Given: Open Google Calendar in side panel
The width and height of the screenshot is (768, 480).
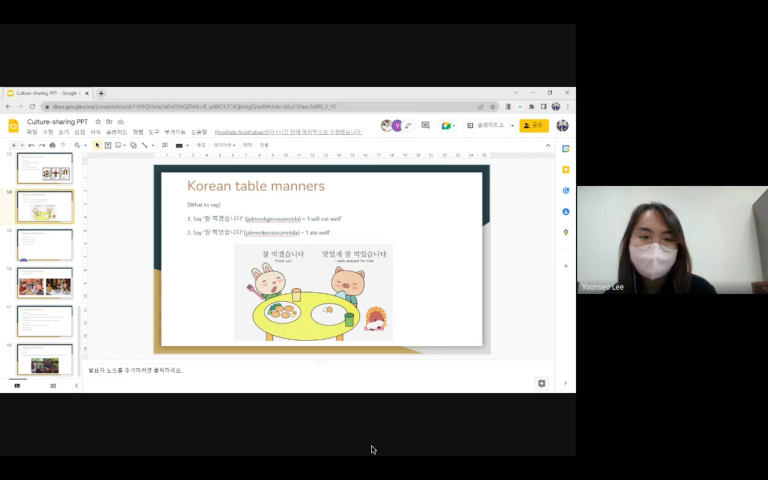Looking at the screenshot, I should [x=566, y=149].
